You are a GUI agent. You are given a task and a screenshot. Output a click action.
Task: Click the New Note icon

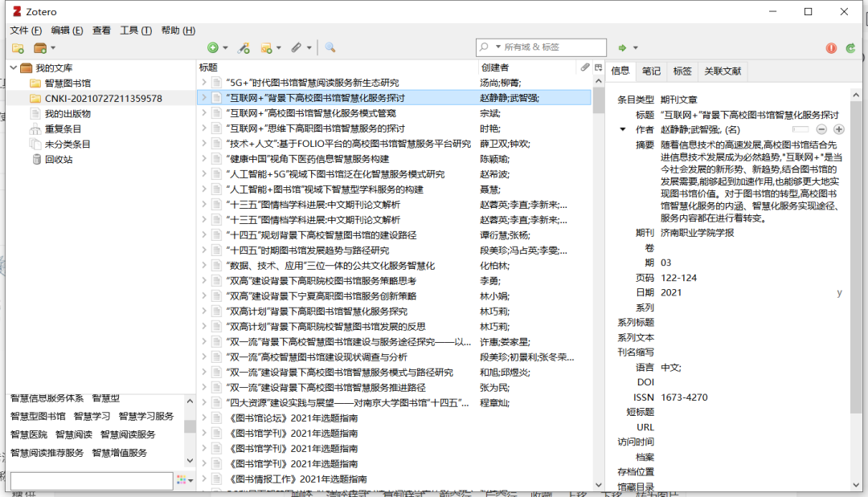(x=266, y=48)
